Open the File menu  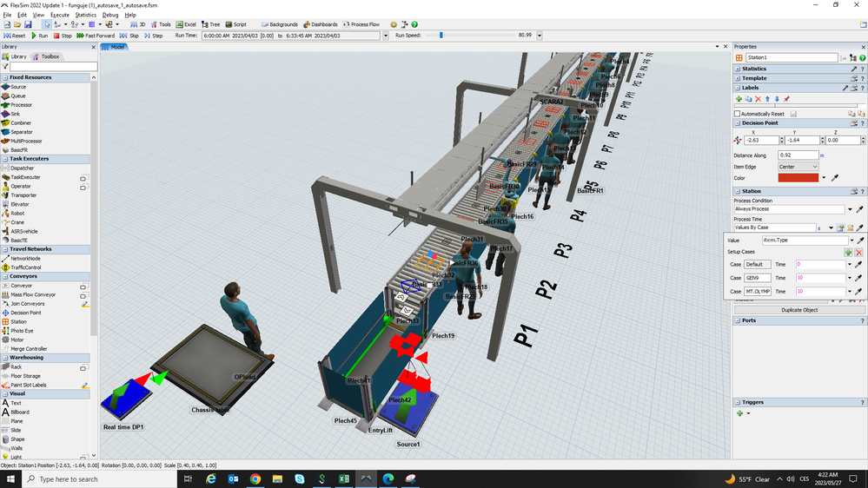[x=7, y=15]
